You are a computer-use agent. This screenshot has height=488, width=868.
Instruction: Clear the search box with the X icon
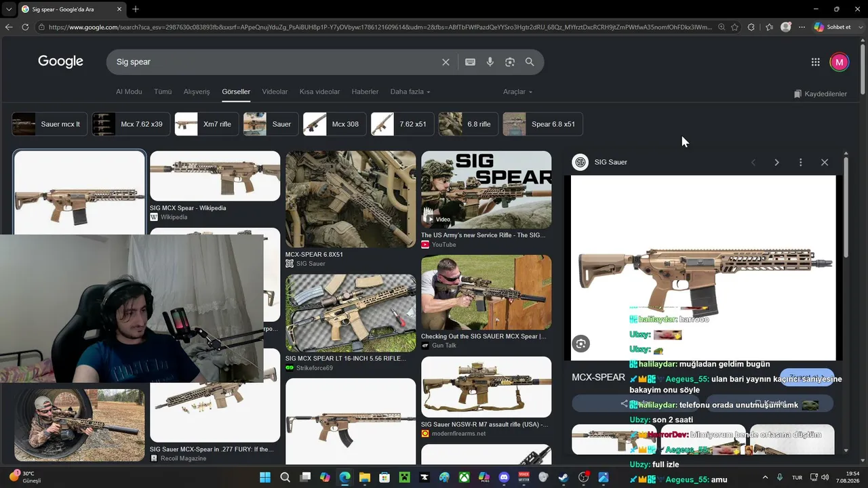[446, 62]
